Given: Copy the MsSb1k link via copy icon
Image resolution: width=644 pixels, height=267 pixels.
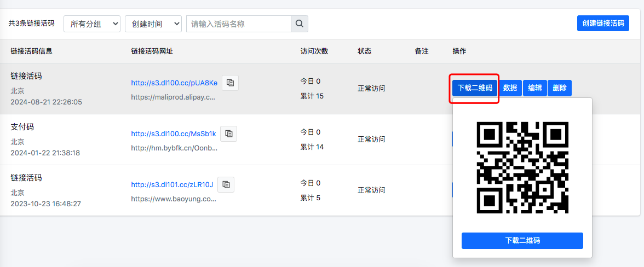Looking at the screenshot, I should pyautogui.click(x=229, y=133).
